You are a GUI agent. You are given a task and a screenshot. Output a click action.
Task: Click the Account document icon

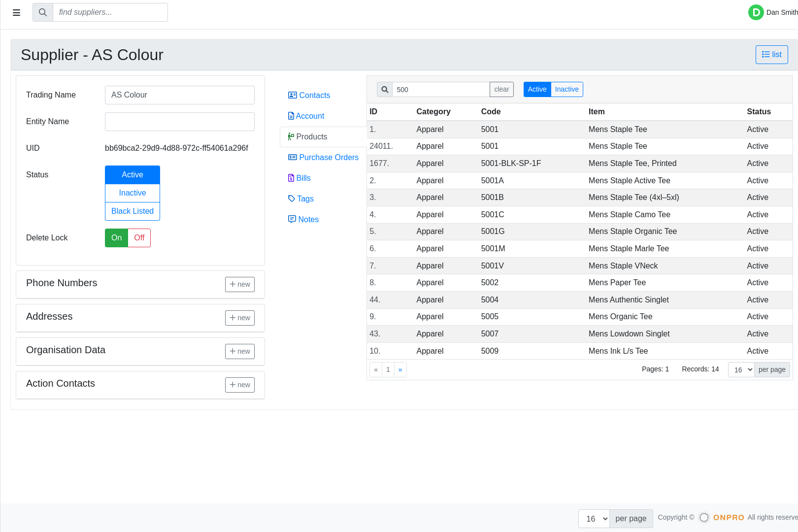pyautogui.click(x=291, y=116)
